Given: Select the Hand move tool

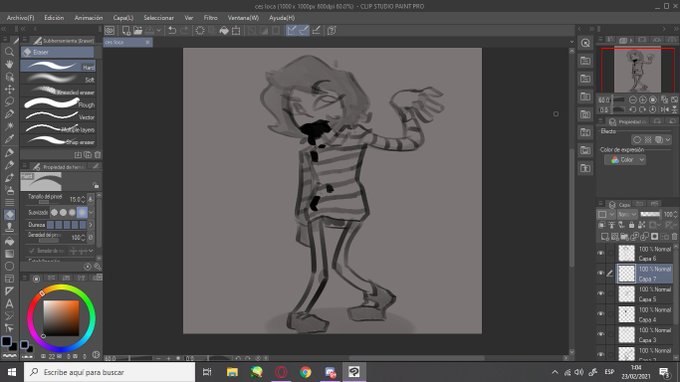Looking at the screenshot, I should pos(9,64).
